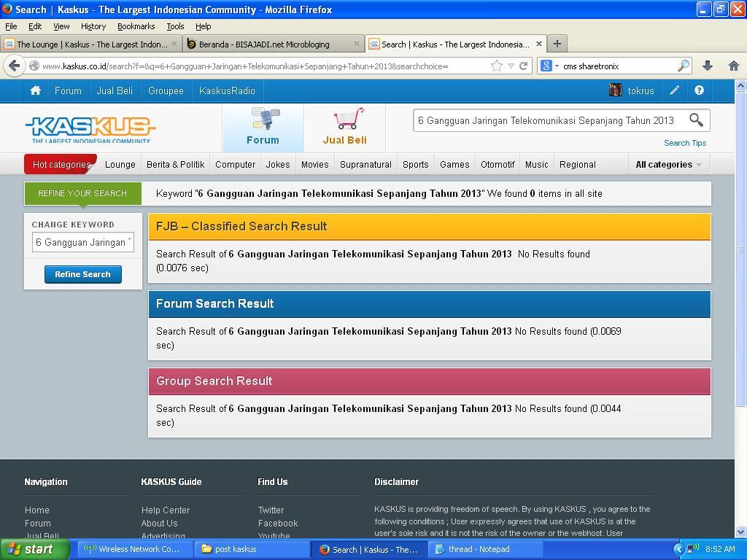
Task: Open the Berita & Politik category
Action: pos(175,164)
